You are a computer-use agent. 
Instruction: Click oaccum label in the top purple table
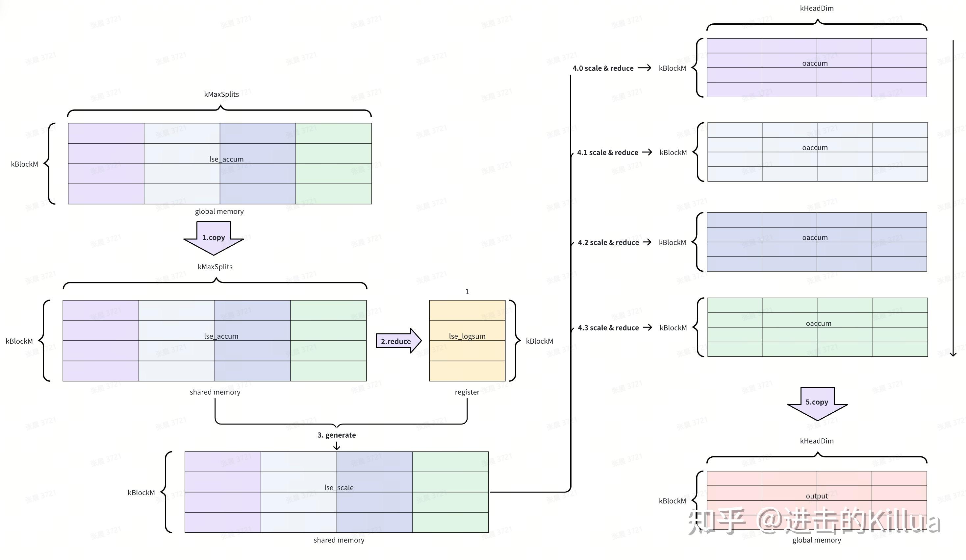pyautogui.click(x=815, y=63)
